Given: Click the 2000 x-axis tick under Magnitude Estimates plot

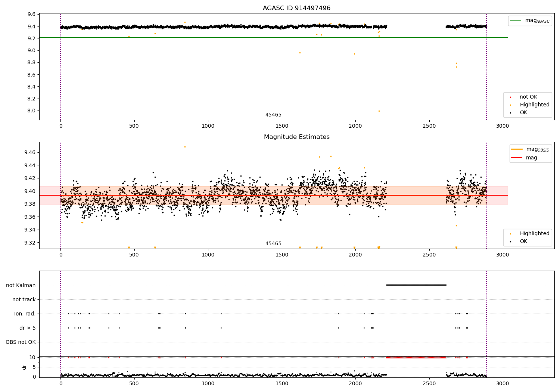Looking at the screenshot, I should (355, 255).
